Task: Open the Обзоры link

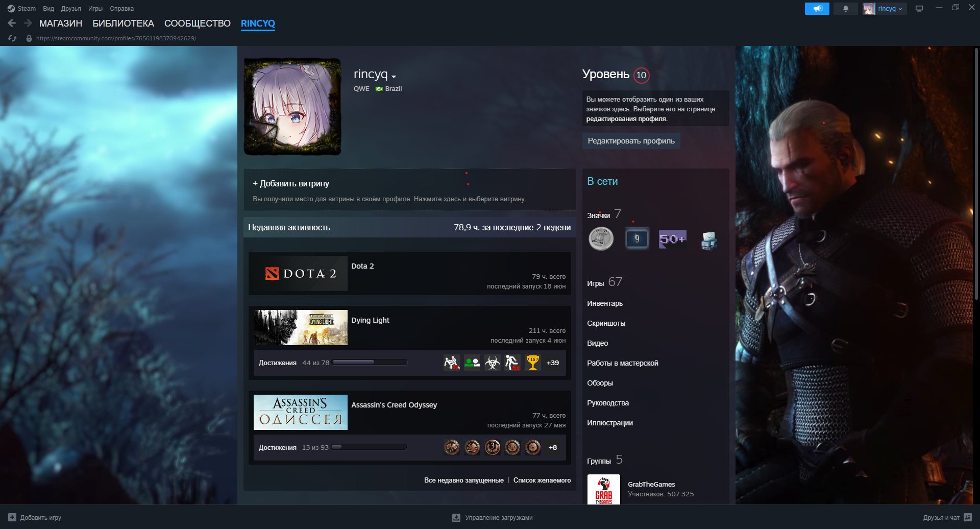Action: click(x=600, y=383)
